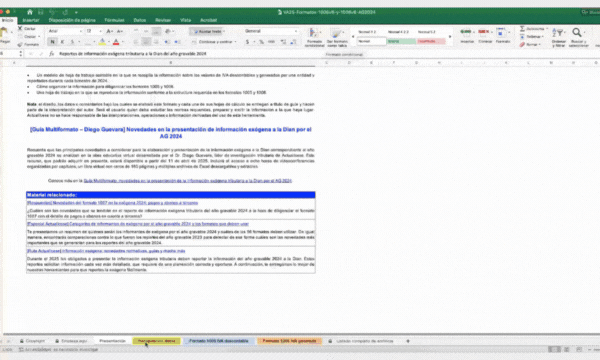Click the fx insert function icon
600x360 pixels.
click(x=51, y=54)
